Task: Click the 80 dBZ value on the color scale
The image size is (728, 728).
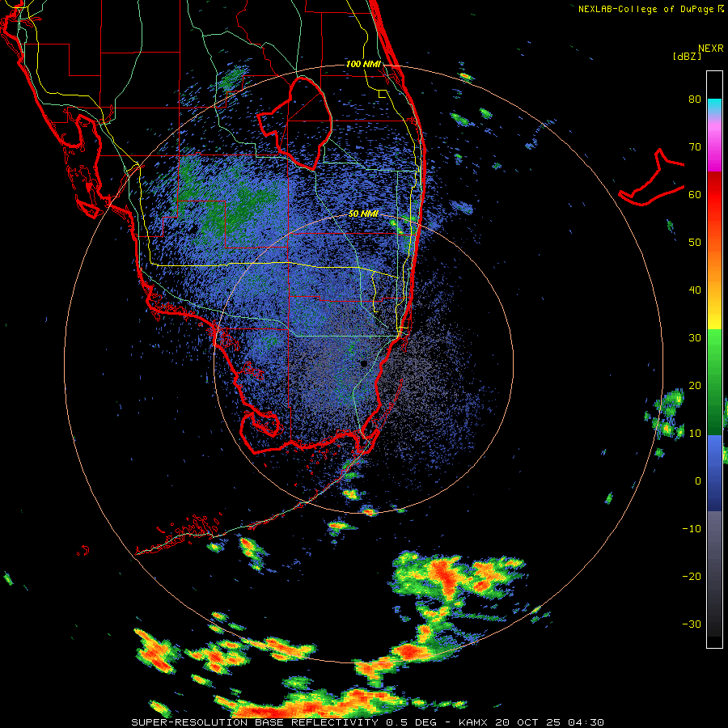Action: point(695,99)
